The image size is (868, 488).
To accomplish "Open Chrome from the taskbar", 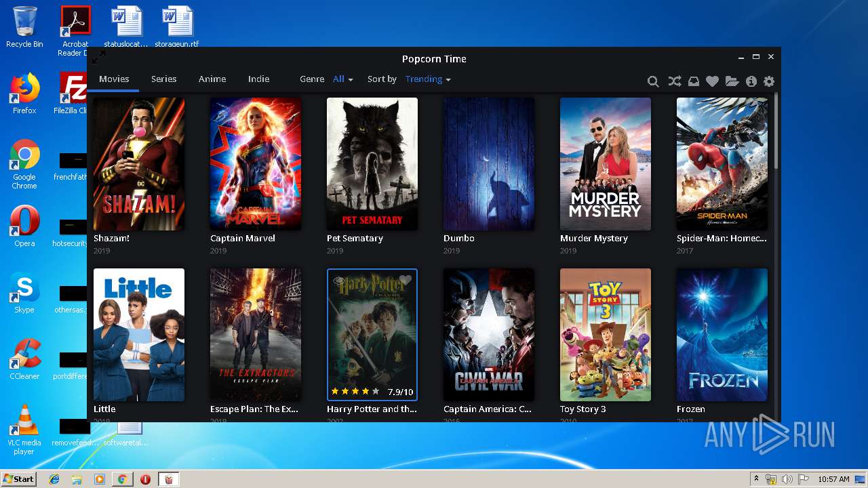I will [x=122, y=479].
